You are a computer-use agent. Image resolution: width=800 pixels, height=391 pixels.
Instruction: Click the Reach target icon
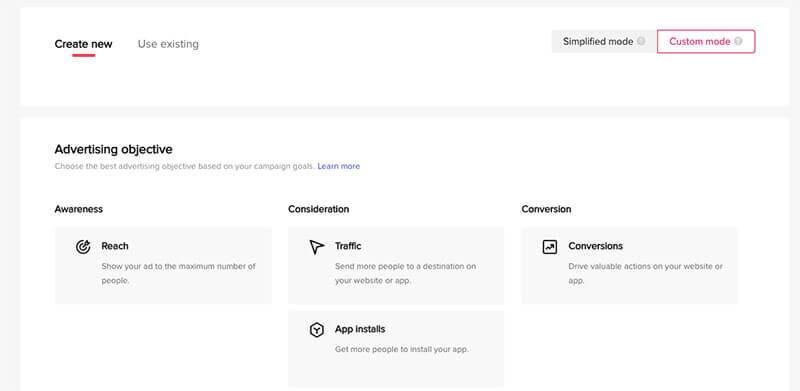click(83, 247)
